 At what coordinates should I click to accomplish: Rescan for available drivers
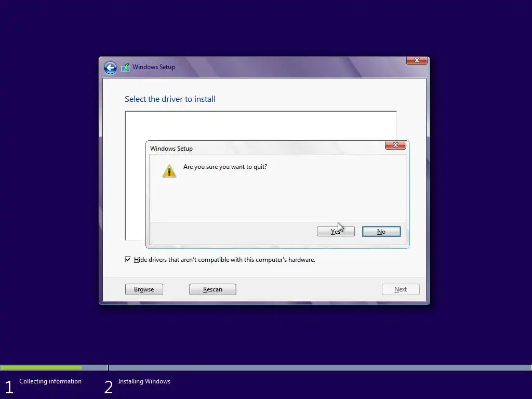click(212, 289)
